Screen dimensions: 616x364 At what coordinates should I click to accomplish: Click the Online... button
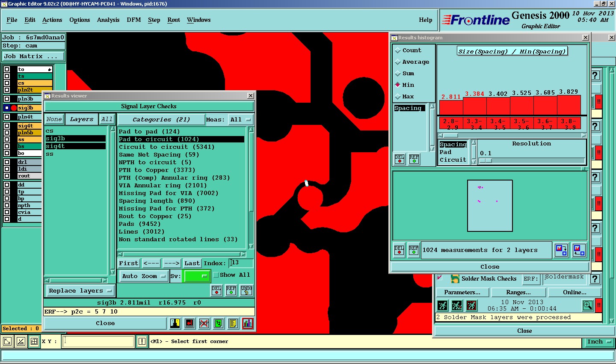[x=575, y=292]
